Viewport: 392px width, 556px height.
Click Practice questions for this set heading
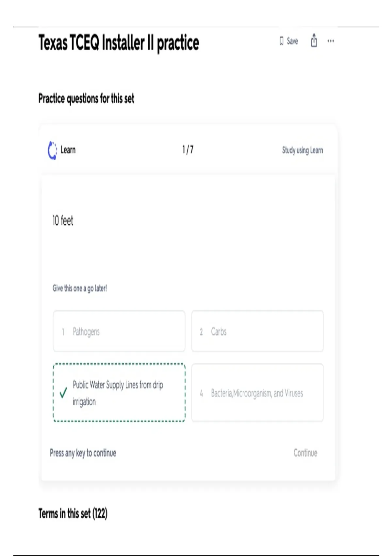click(86, 98)
